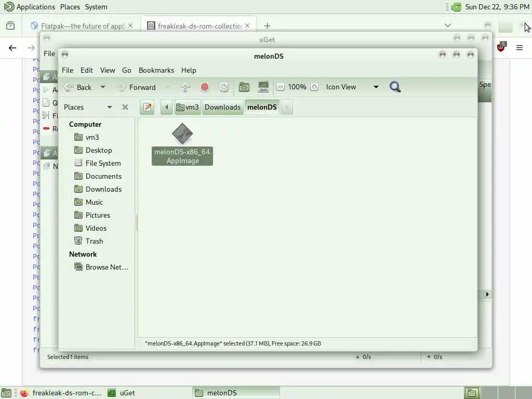Jump to vm3 in path bar
The height and width of the screenshot is (399, 532).
point(188,107)
